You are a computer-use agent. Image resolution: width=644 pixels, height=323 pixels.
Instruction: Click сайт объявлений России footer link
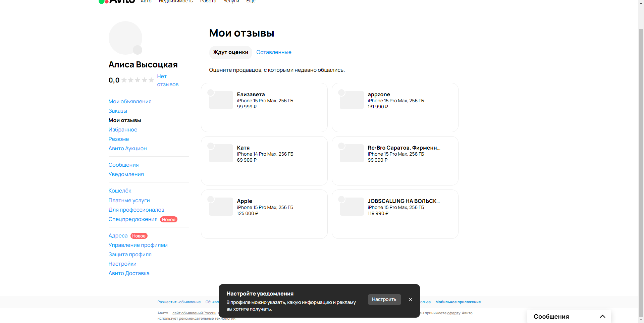coord(195,313)
